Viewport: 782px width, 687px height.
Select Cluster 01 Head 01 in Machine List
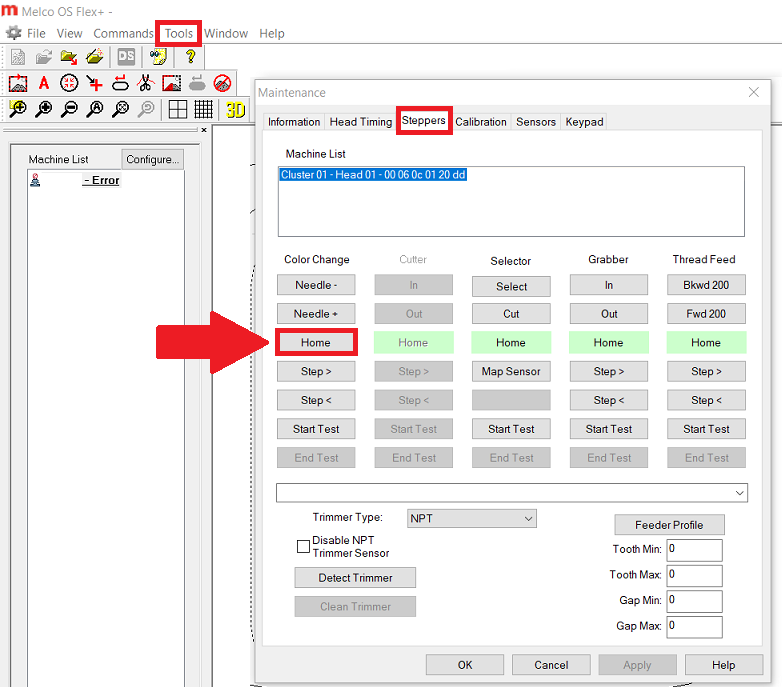373,175
